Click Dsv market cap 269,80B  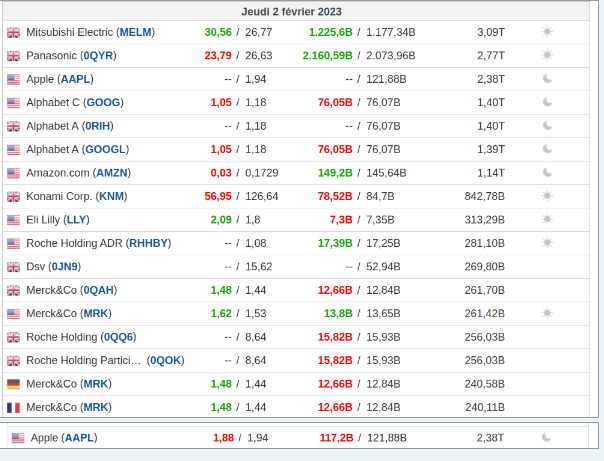485,267
